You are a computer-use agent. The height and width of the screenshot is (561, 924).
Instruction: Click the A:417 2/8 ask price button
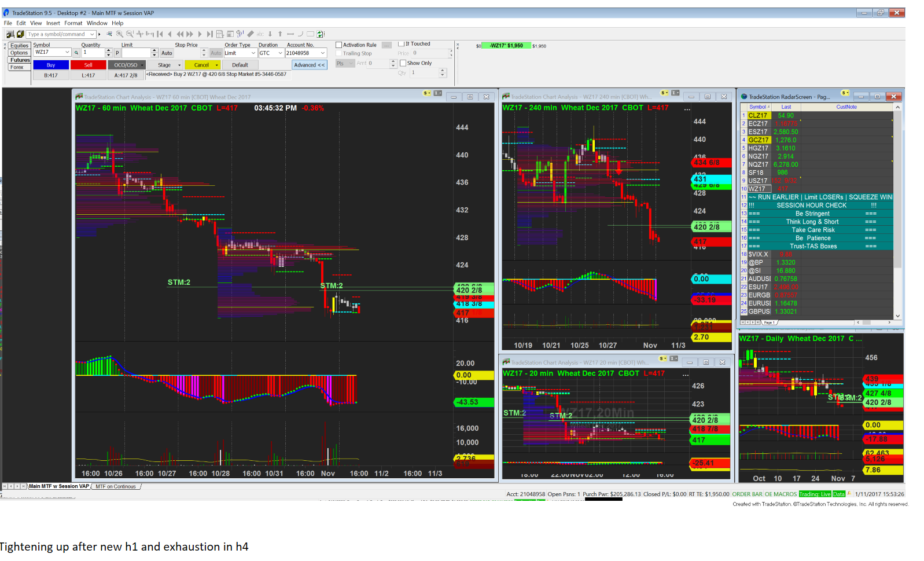tap(126, 75)
